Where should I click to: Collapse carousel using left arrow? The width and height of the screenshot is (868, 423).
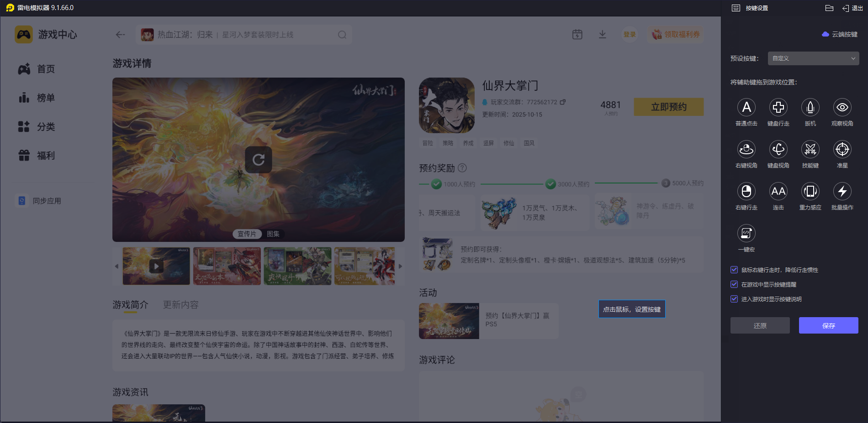click(116, 266)
